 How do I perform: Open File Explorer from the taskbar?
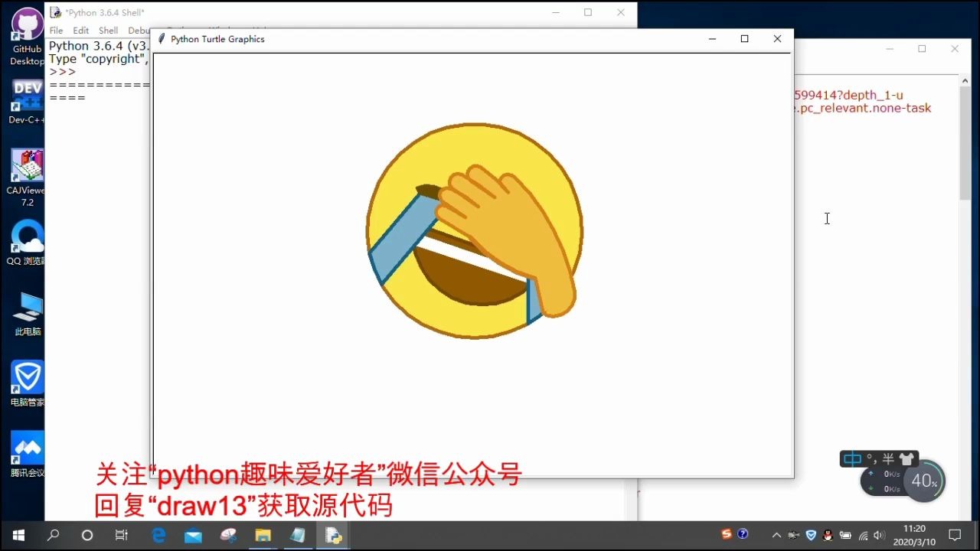click(x=263, y=536)
